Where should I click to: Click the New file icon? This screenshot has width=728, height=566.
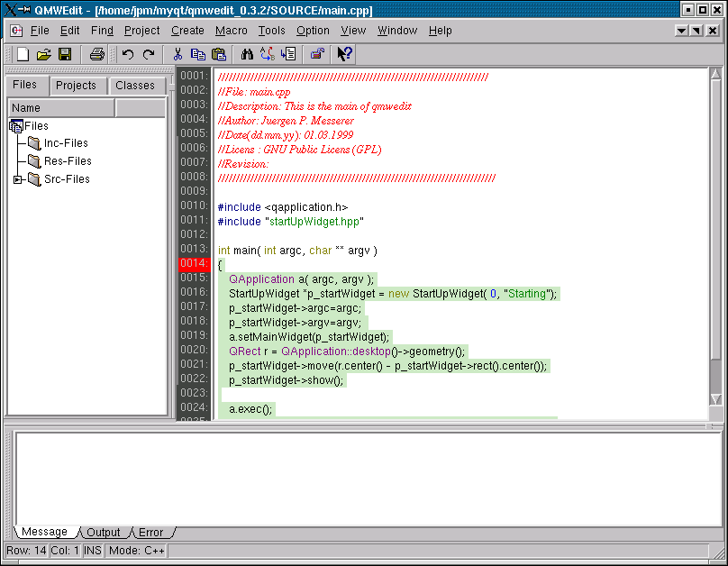[x=23, y=55]
